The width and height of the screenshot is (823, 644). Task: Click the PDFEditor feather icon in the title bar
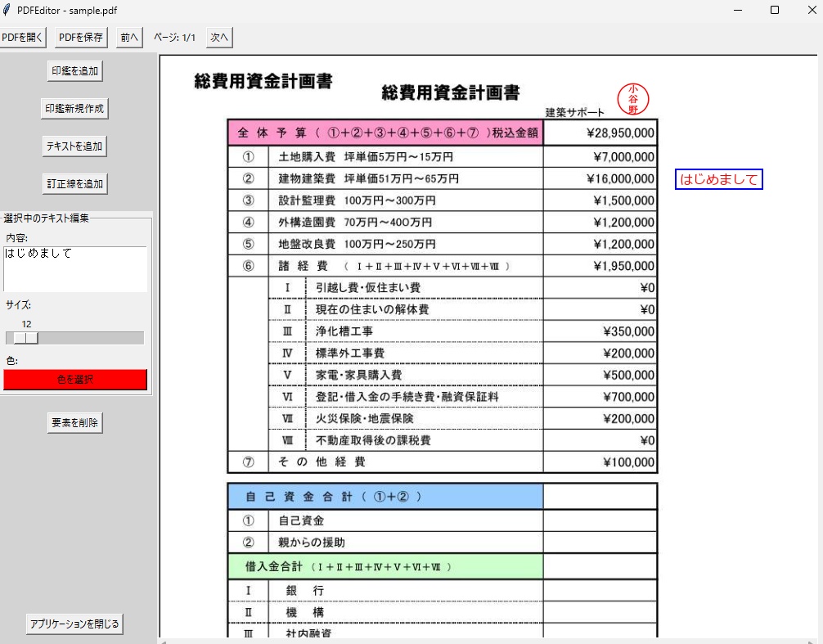coord(8,10)
